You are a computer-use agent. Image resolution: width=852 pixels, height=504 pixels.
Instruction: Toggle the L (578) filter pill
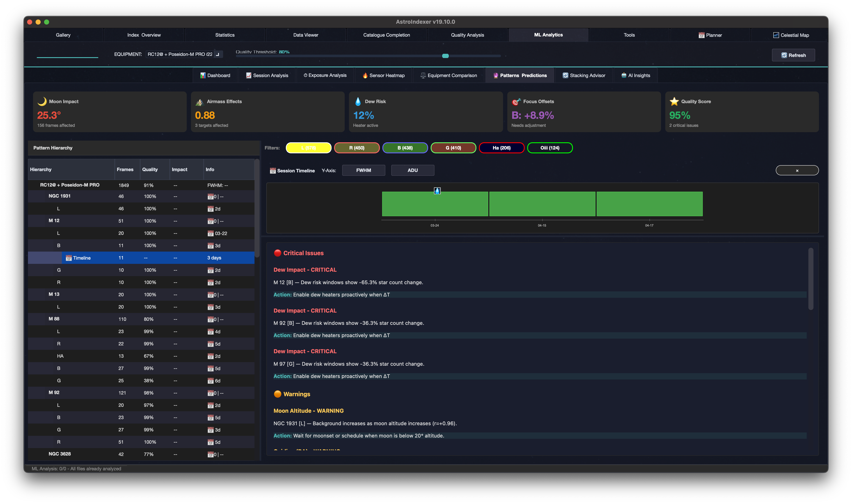(308, 148)
